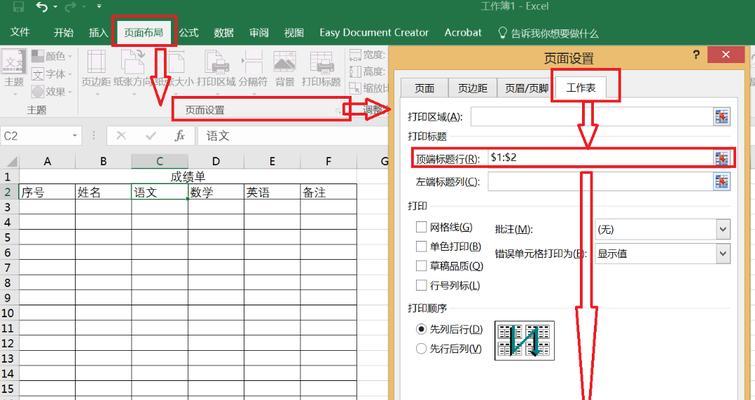
Task: Open the 文件 menu
Action: [x=20, y=32]
